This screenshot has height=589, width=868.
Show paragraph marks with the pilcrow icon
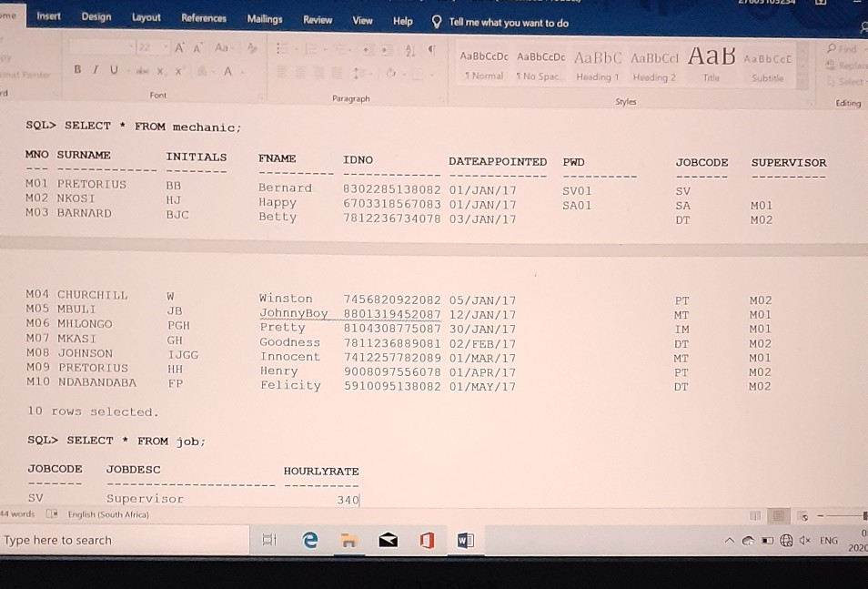431,50
